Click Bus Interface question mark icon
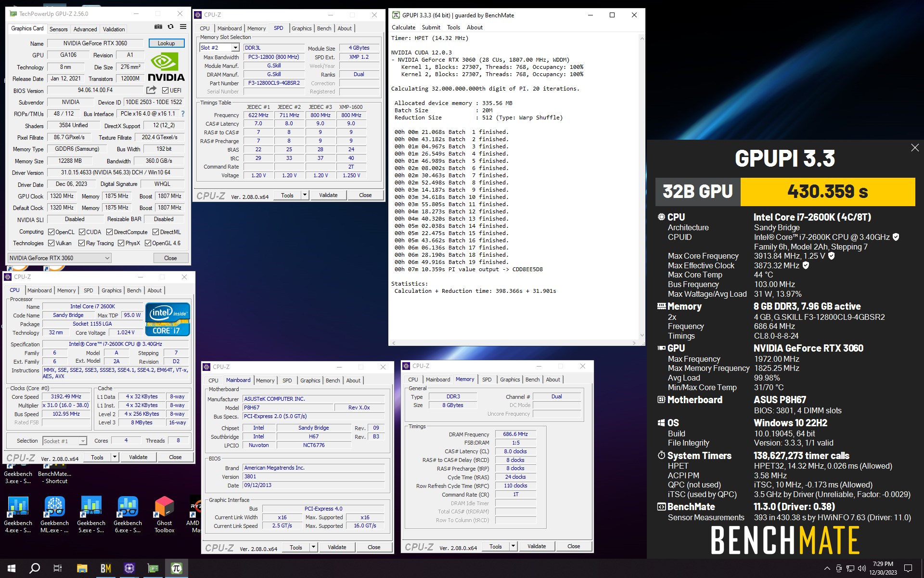This screenshot has width=924, height=578. (183, 114)
